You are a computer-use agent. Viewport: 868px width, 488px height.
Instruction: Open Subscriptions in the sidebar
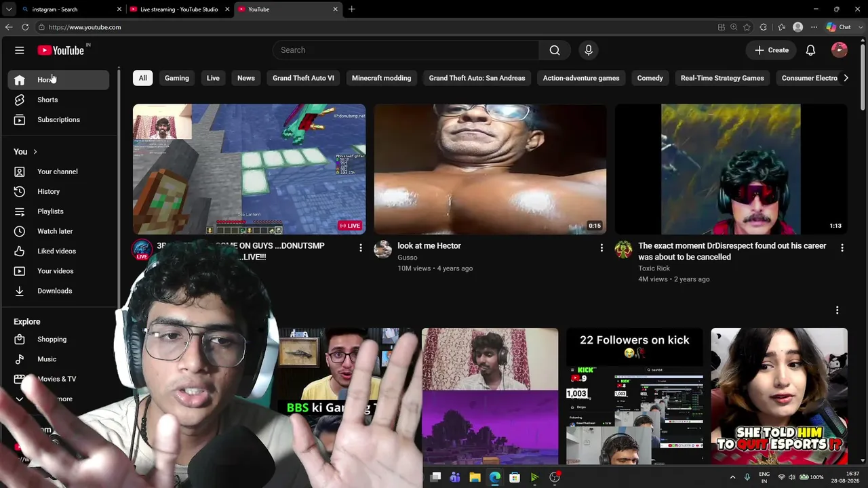click(58, 120)
